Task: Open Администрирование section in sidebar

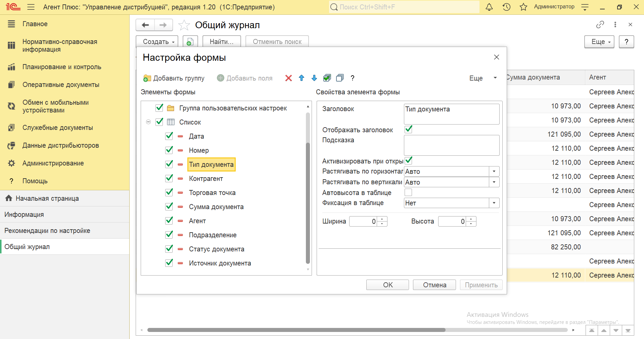Action: (53, 163)
